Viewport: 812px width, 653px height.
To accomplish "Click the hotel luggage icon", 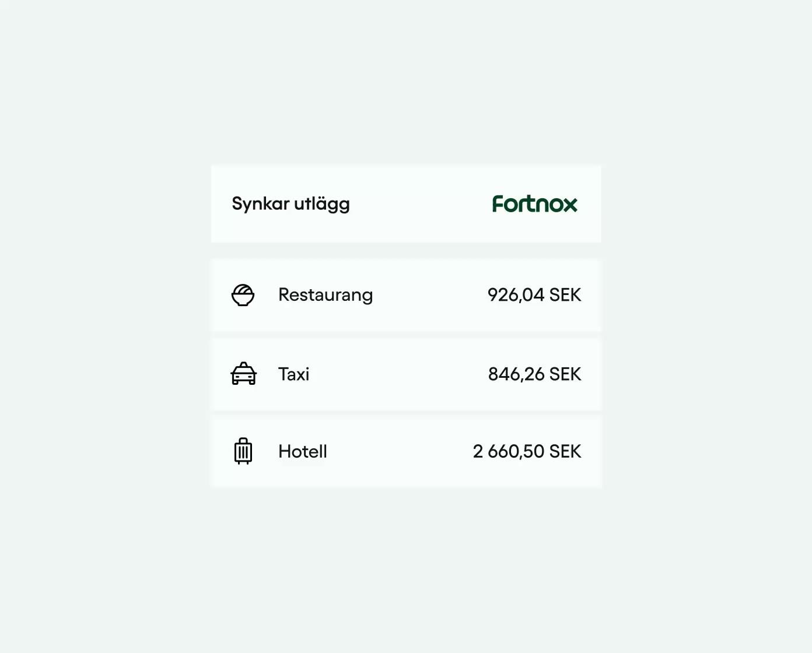I will point(243,451).
